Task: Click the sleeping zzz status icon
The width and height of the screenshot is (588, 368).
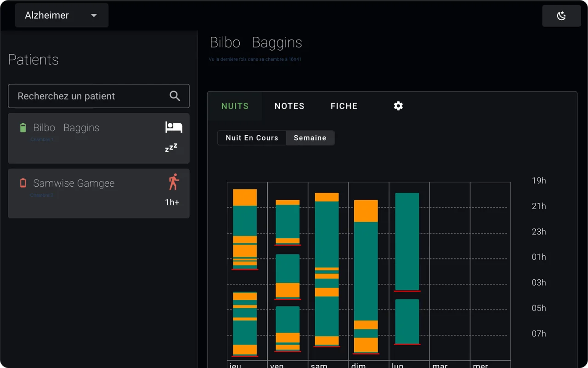Action: [x=171, y=148]
